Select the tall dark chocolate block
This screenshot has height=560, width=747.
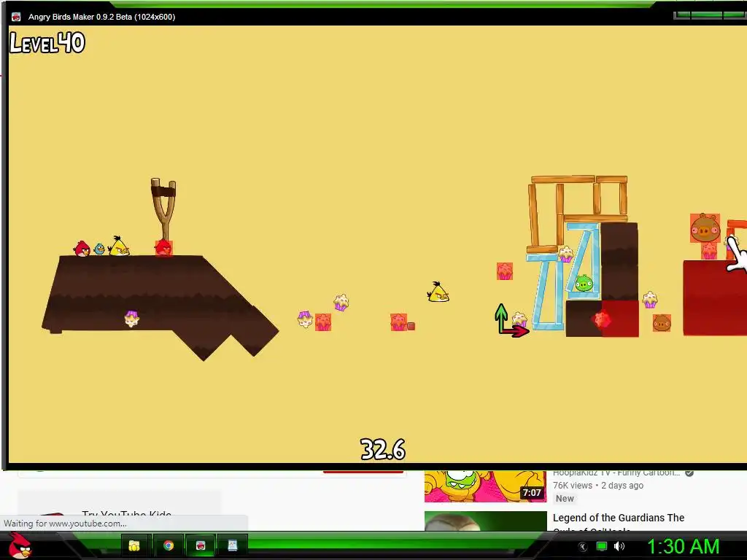pyautogui.click(x=619, y=261)
